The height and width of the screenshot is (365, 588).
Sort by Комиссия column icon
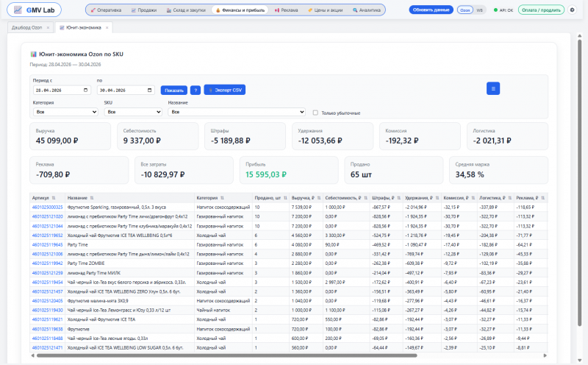click(x=473, y=198)
